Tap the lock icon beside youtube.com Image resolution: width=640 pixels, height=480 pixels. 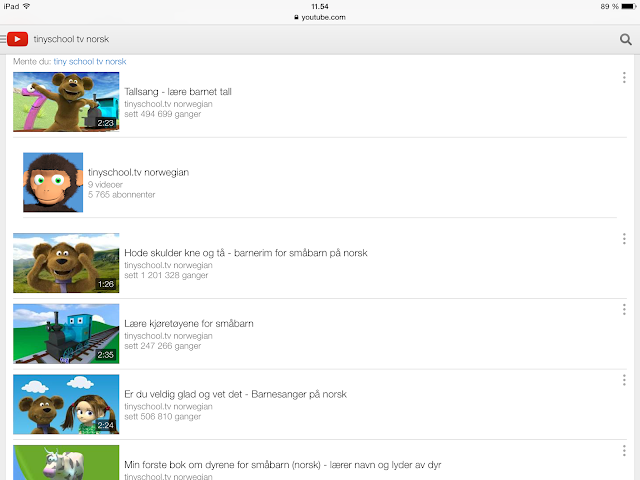(x=296, y=17)
